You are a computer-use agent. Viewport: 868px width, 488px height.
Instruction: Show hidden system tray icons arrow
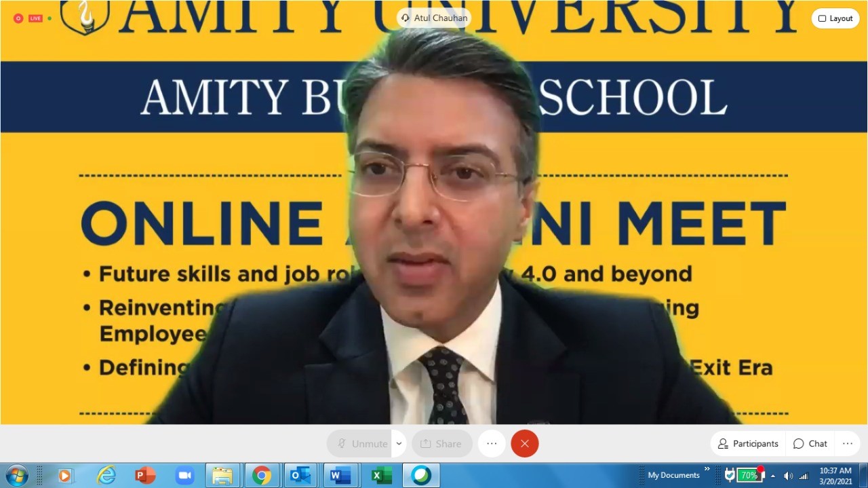coord(773,476)
